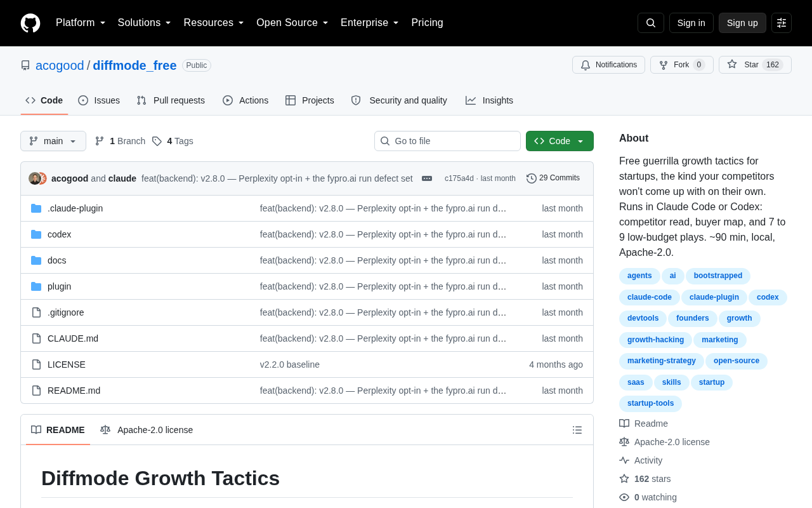Open the Insights tab

tap(489, 100)
